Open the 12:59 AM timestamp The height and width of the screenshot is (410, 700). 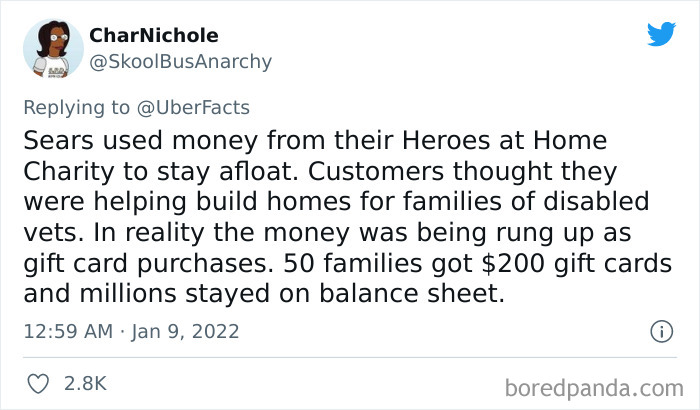[69, 331]
